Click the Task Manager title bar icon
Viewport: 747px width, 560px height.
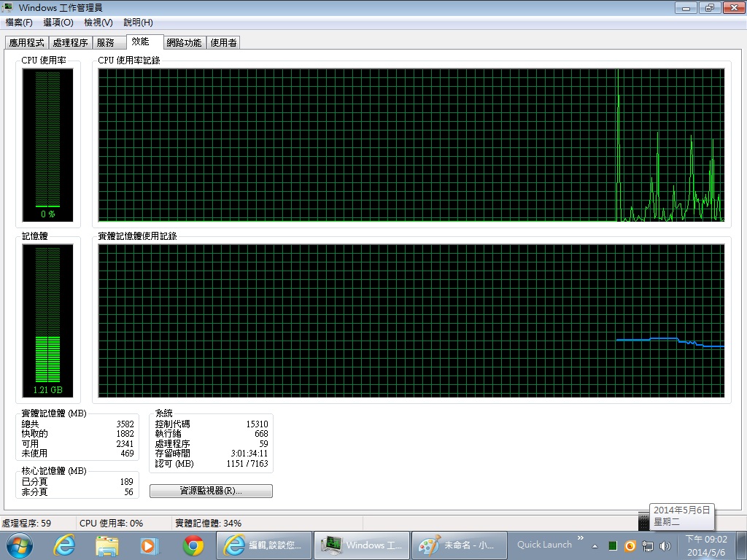click(x=7, y=7)
